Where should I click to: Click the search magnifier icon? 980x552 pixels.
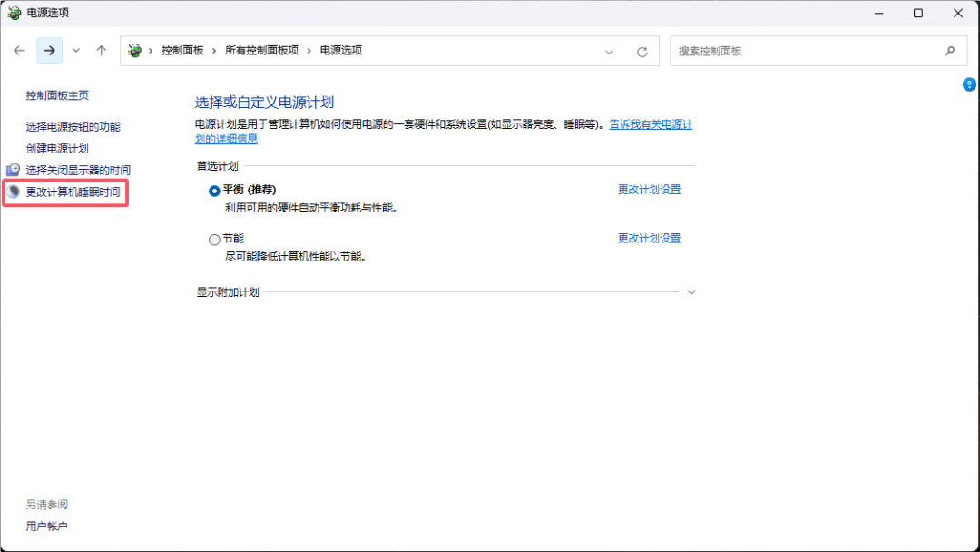(x=949, y=51)
